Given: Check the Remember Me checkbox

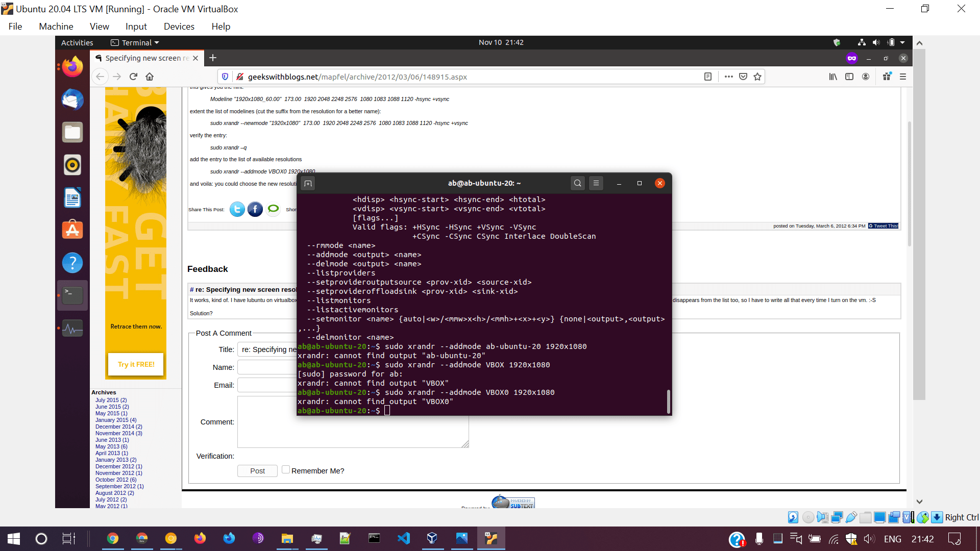Looking at the screenshot, I should click(x=286, y=469).
